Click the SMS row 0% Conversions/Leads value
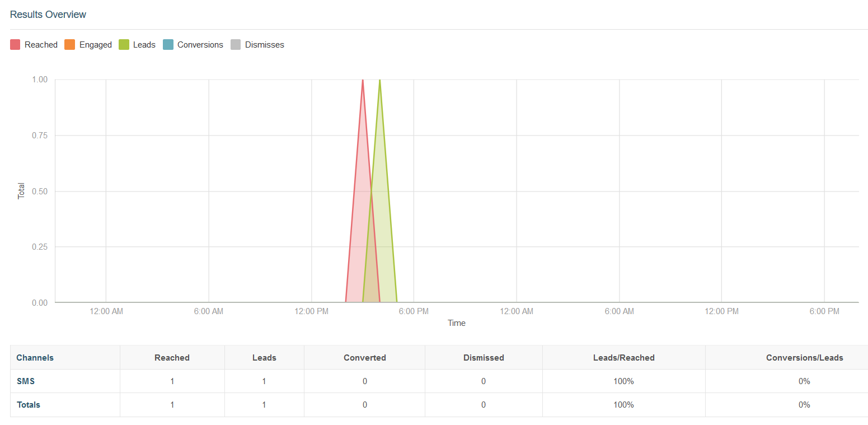 coord(804,381)
